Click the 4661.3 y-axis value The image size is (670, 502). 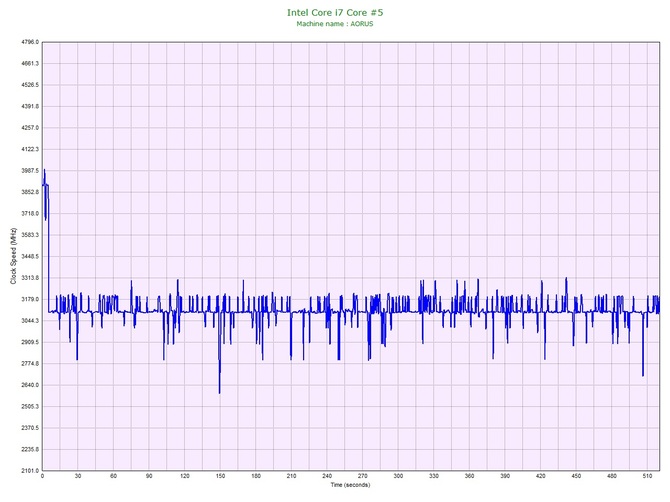coord(30,64)
